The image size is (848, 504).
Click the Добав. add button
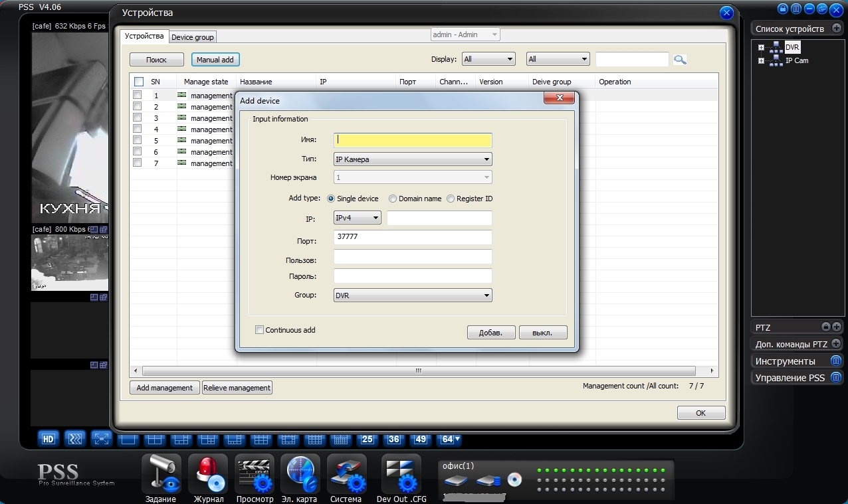point(491,333)
